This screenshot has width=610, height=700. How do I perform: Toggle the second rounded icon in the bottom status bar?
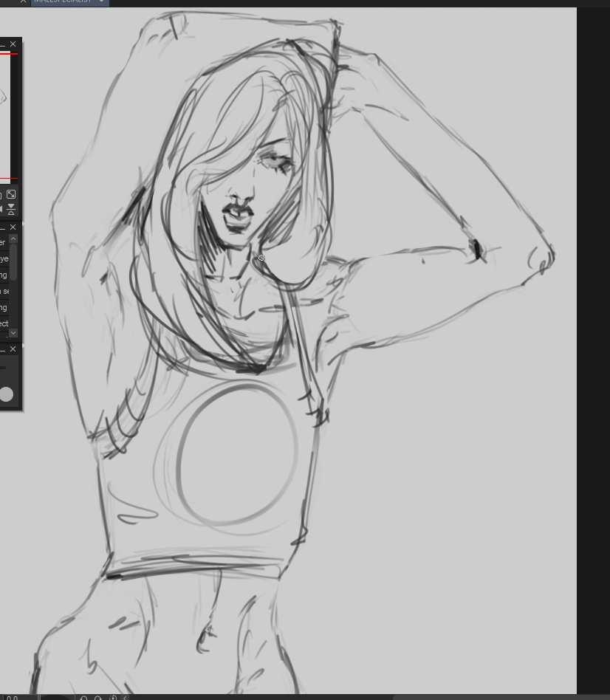[x=16, y=696]
